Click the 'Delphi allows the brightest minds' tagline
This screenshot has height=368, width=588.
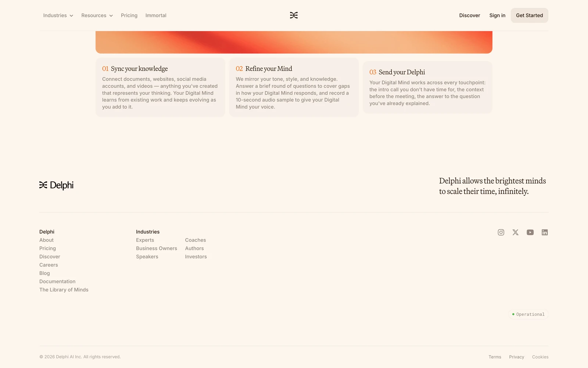(492, 186)
